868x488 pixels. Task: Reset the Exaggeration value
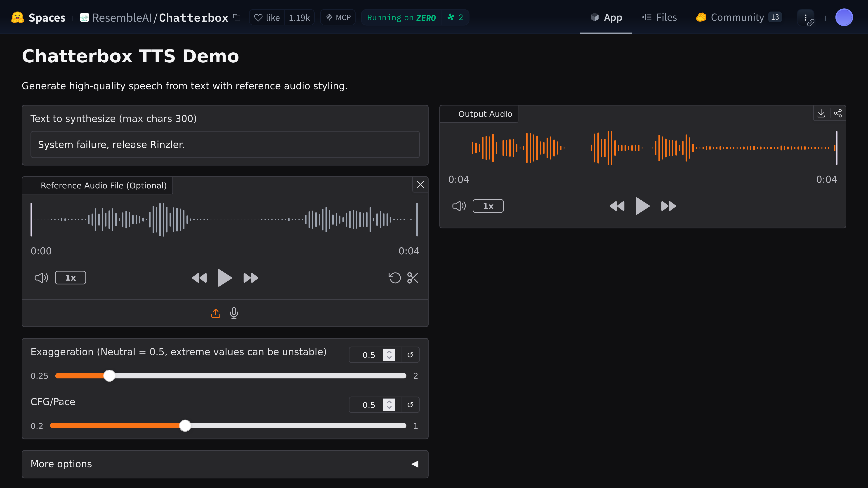(410, 355)
